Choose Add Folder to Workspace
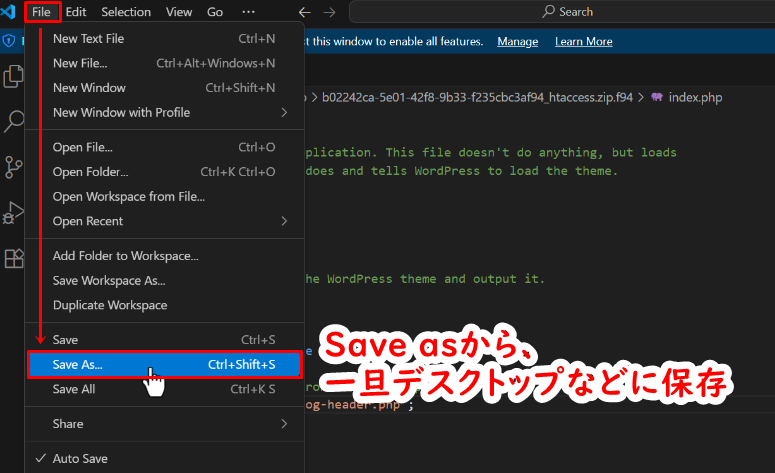 (125, 256)
